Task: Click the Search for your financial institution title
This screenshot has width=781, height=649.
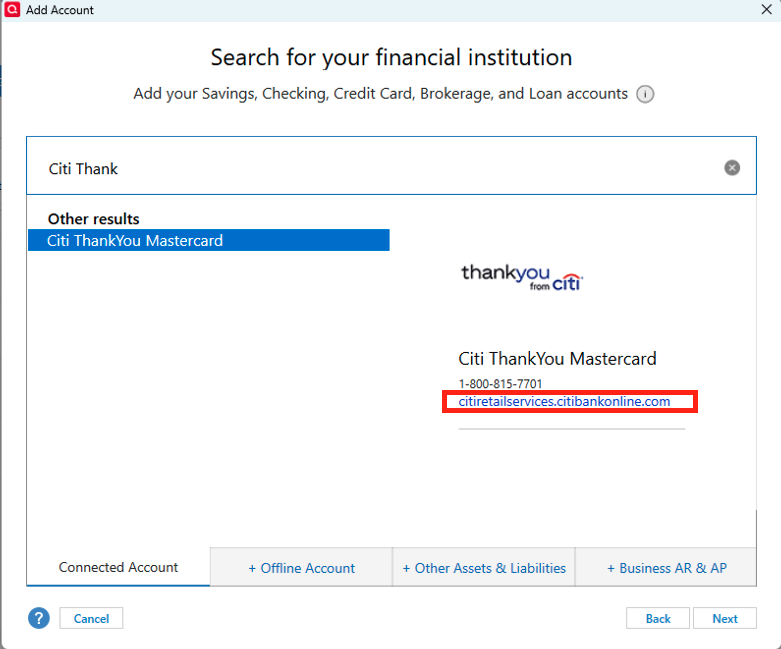Action: click(391, 57)
